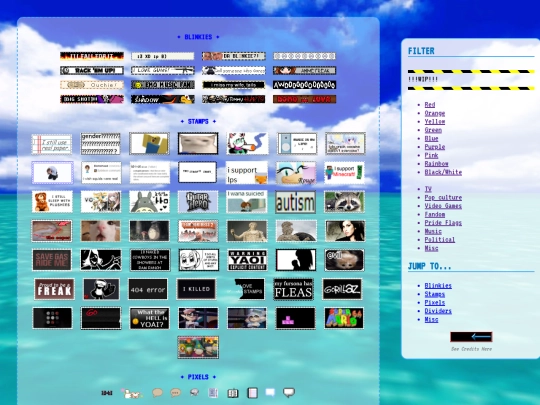540x405 pixels.
Task: Select the Video Games filter
Action: pyautogui.click(x=443, y=206)
